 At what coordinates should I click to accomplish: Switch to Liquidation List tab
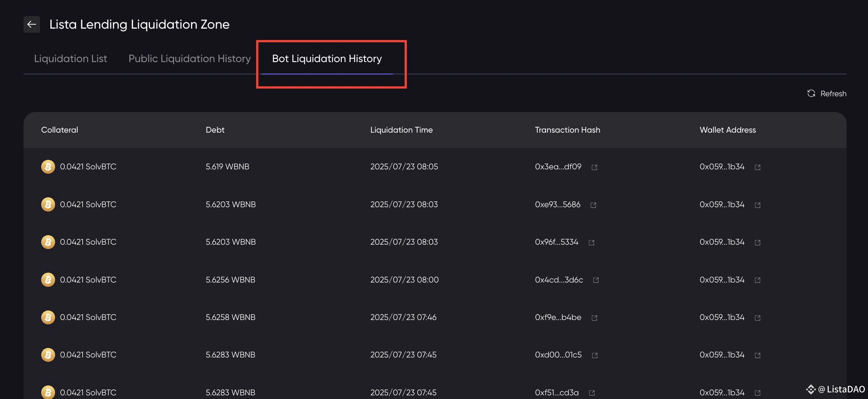71,59
